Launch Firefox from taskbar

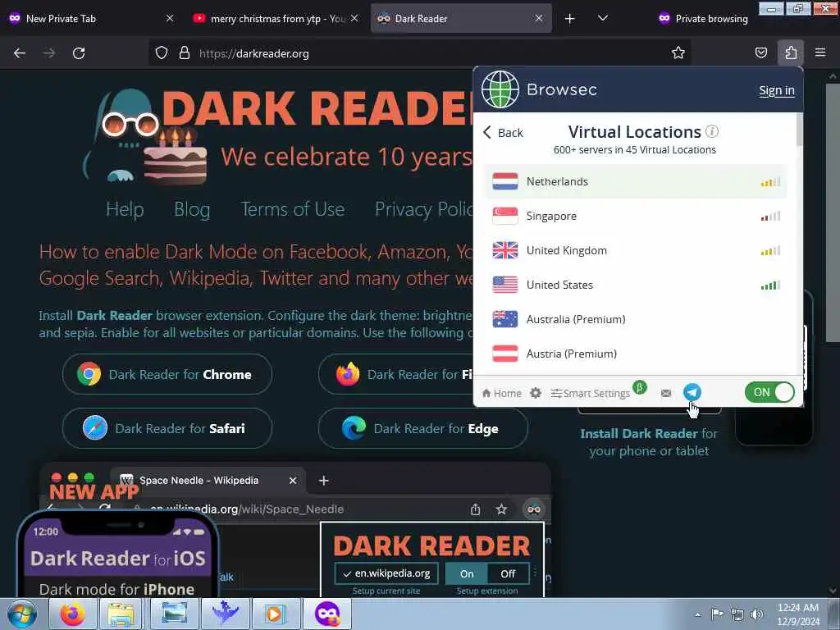coord(72,614)
